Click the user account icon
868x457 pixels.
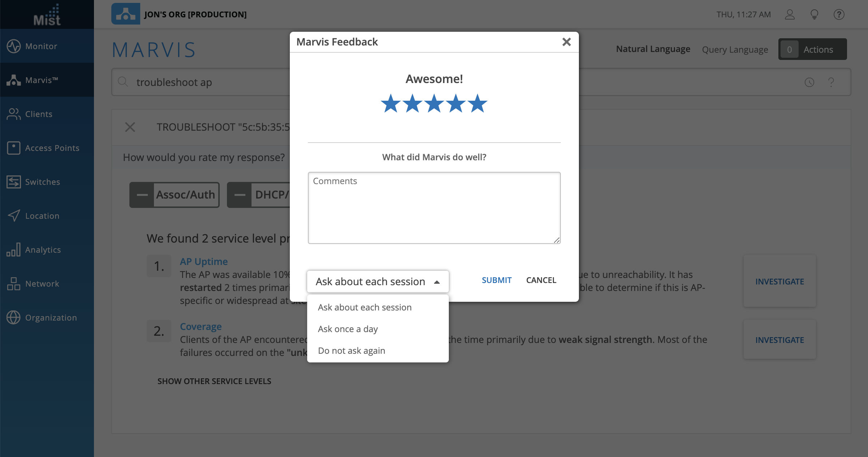click(790, 14)
